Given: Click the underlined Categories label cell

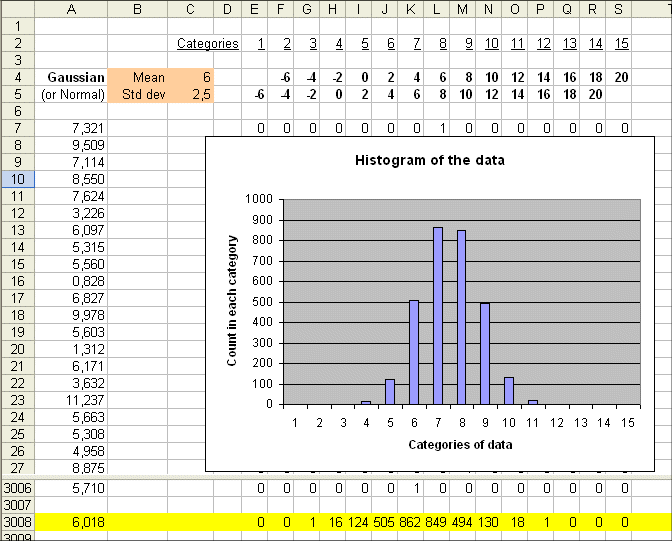Looking at the screenshot, I should pos(208,43).
